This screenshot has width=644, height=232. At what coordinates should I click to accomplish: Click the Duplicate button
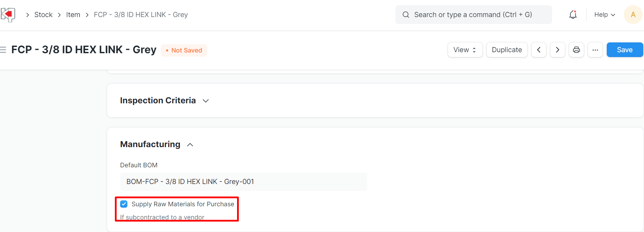coord(506,50)
